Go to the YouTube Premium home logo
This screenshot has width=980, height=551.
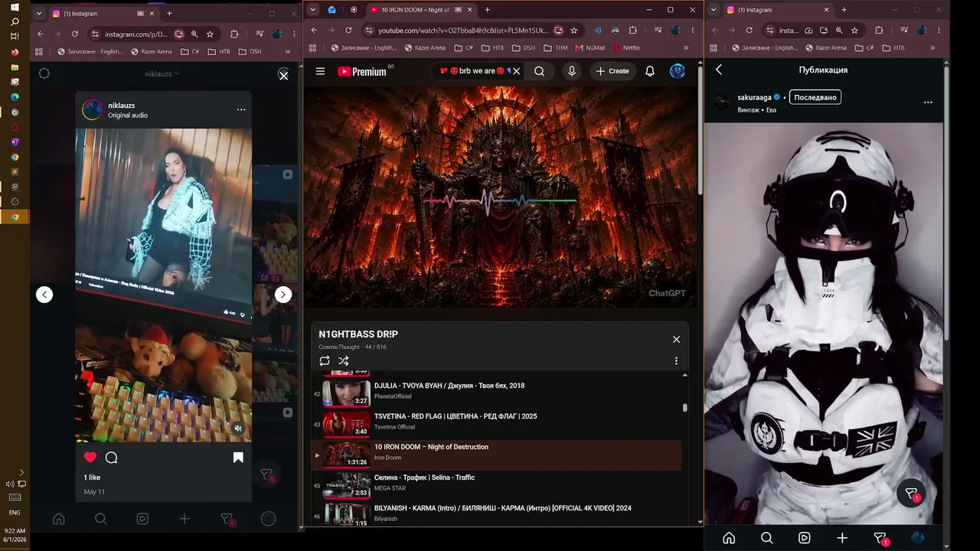(x=362, y=71)
